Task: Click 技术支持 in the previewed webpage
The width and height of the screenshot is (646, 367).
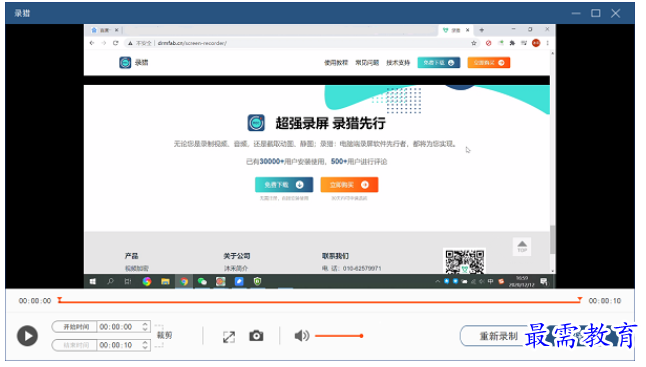Action: click(x=398, y=63)
